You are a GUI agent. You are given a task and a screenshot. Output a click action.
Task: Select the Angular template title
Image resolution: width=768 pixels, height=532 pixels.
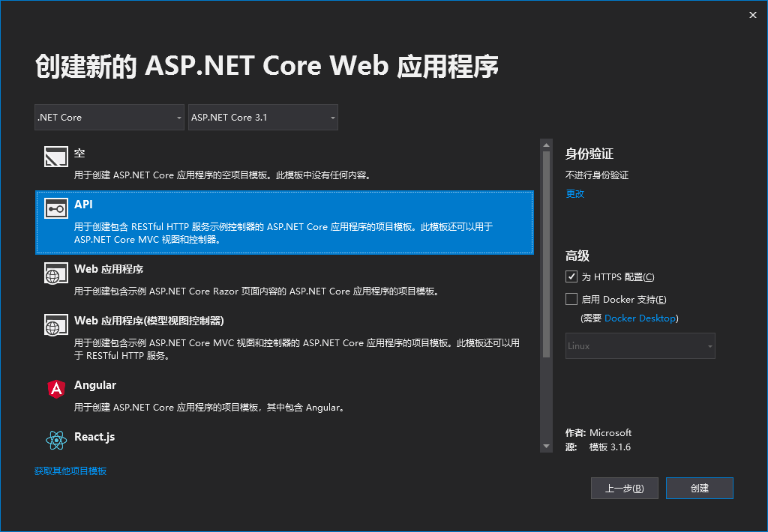coord(95,385)
